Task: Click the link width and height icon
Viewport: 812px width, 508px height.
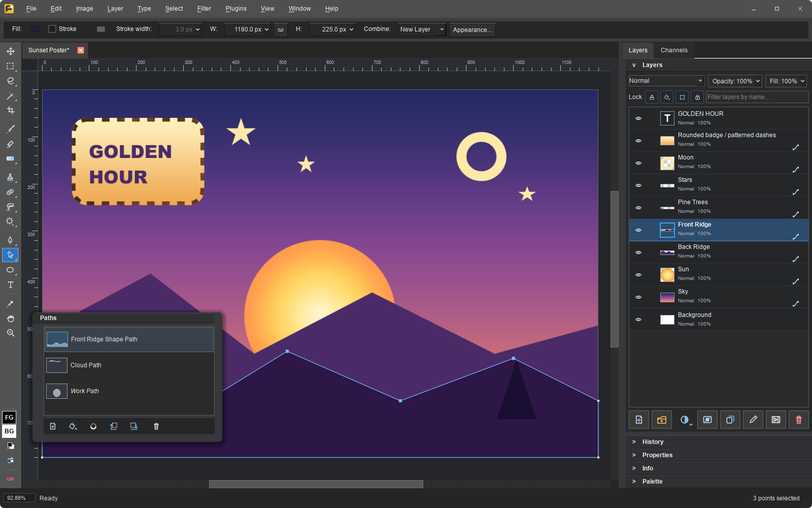Action: [x=281, y=29]
